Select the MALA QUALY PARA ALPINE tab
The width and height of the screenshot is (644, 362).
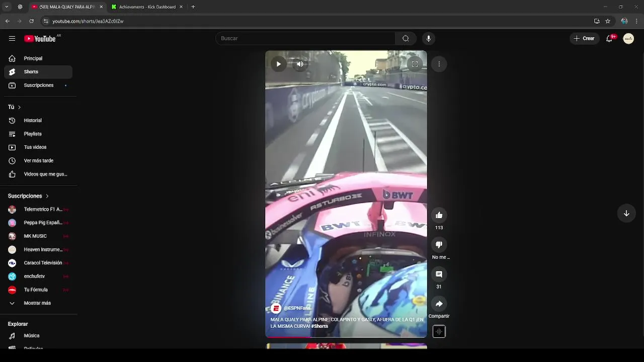click(67, 7)
